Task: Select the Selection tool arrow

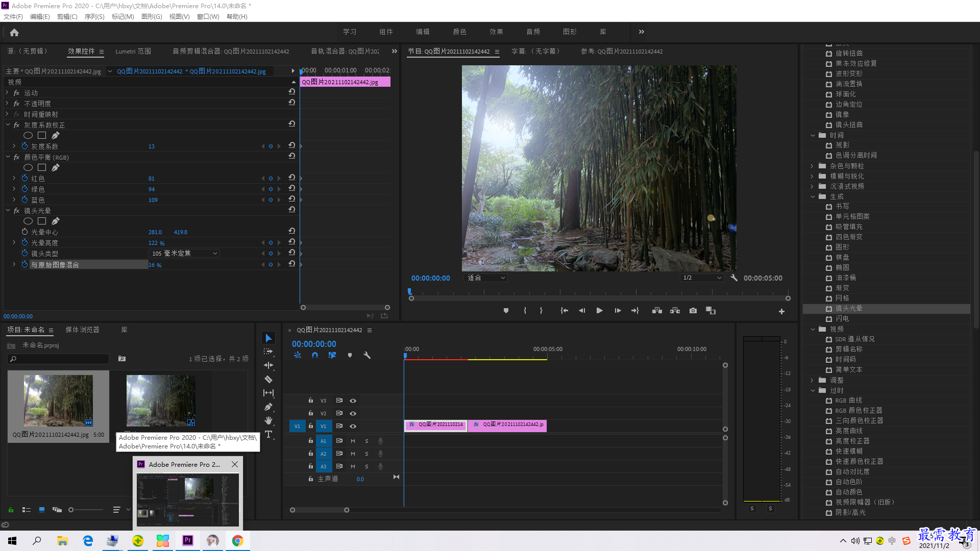Action: pyautogui.click(x=268, y=338)
